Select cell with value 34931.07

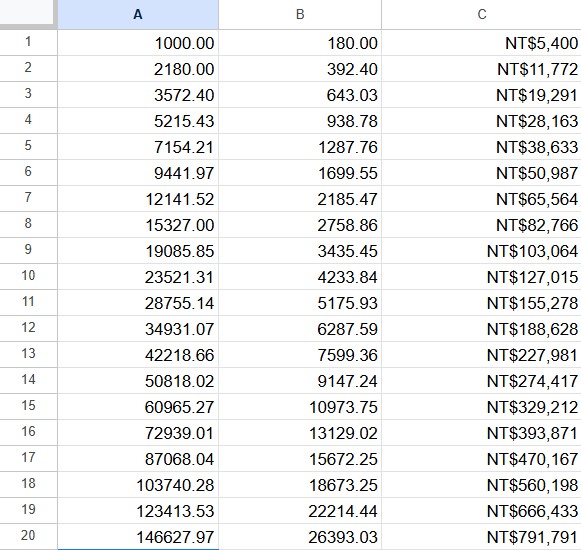pyautogui.click(x=138, y=329)
